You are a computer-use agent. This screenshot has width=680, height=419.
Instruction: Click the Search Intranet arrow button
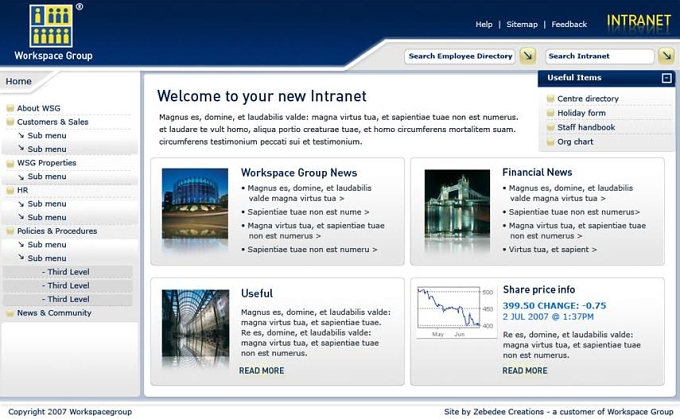(666, 56)
